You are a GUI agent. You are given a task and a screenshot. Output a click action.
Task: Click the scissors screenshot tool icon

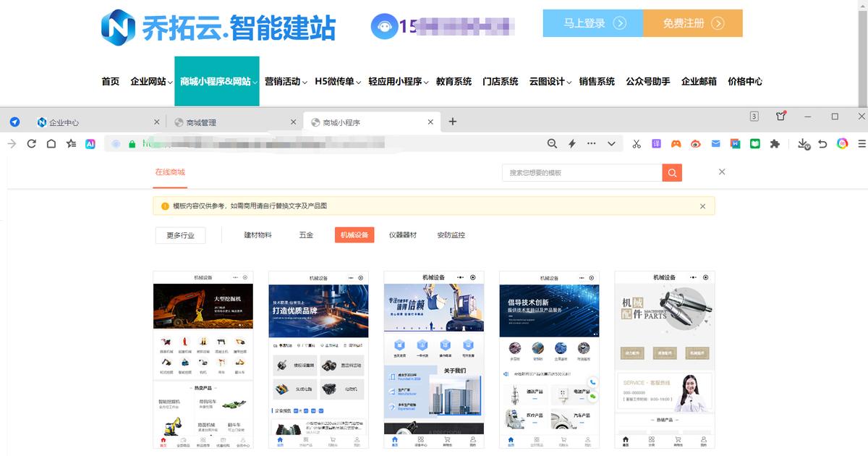click(x=637, y=144)
